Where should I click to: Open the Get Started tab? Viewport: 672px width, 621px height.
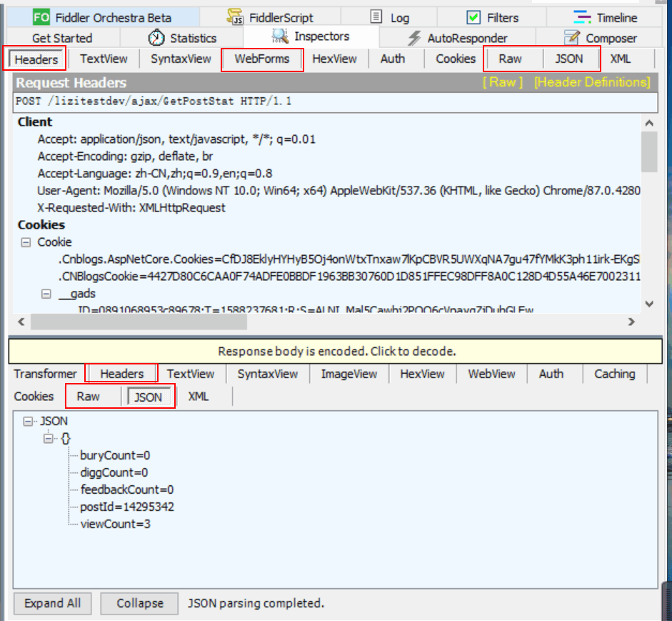pos(63,38)
